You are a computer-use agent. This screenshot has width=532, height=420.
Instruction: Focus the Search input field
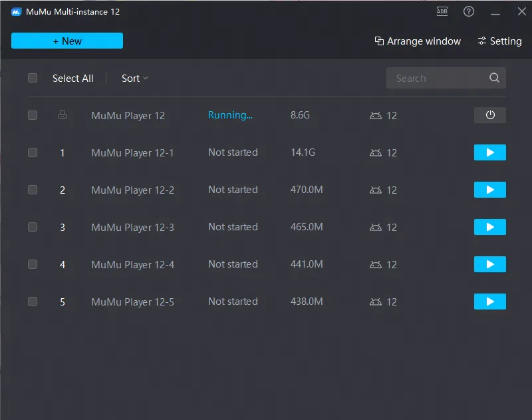tap(446, 78)
